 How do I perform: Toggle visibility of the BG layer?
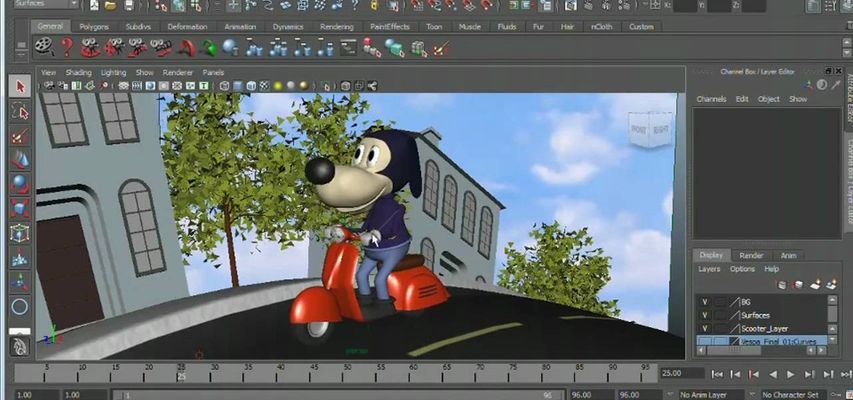pyautogui.click(x=704, y=301)
